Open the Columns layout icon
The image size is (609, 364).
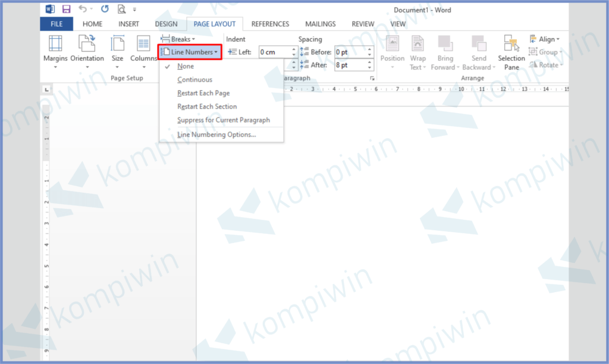point(143,43)
